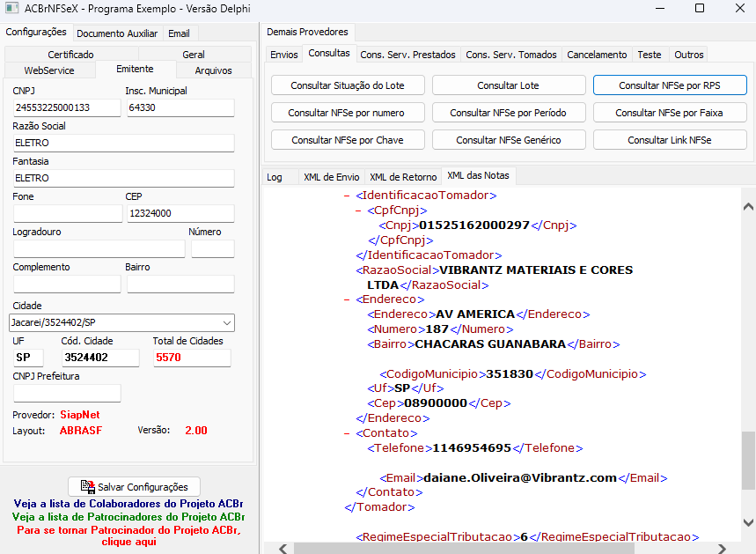Click the Fantasia field

tap(124, 178)
